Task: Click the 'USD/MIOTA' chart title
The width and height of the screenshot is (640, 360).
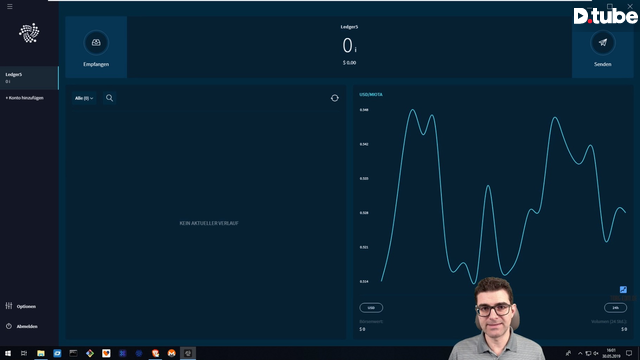Action: coord(371,94)
